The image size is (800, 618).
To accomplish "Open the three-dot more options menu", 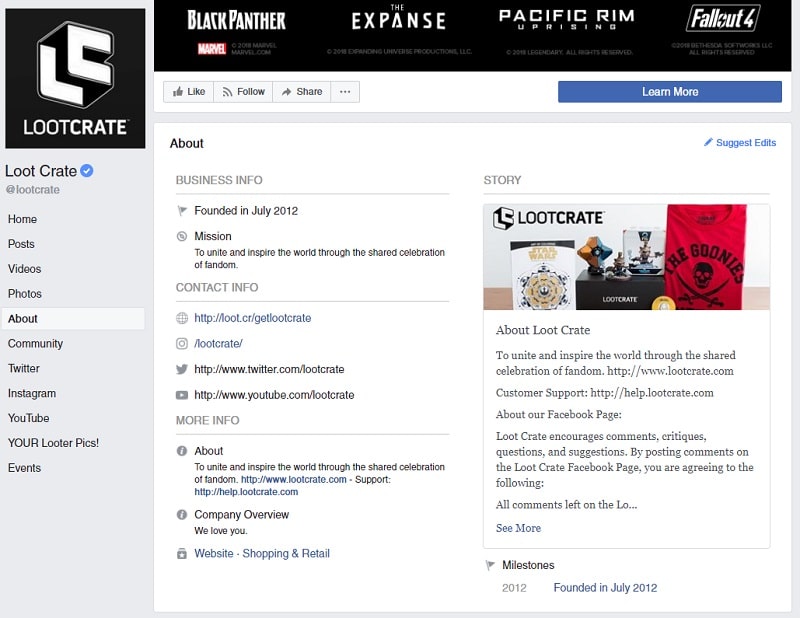I will [345, 92].
